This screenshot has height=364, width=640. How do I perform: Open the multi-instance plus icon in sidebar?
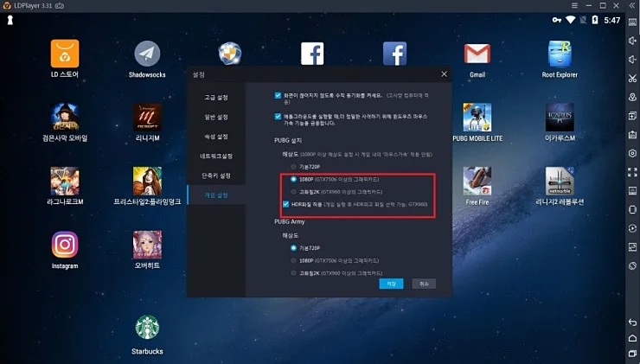(632, 116)
